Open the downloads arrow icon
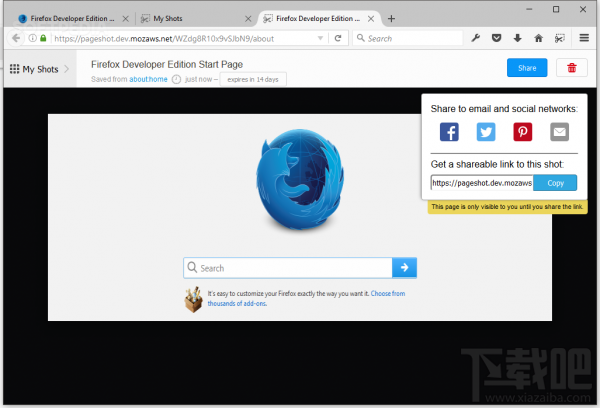Screen dimensions: 600x408 click(x=517, y=38)
